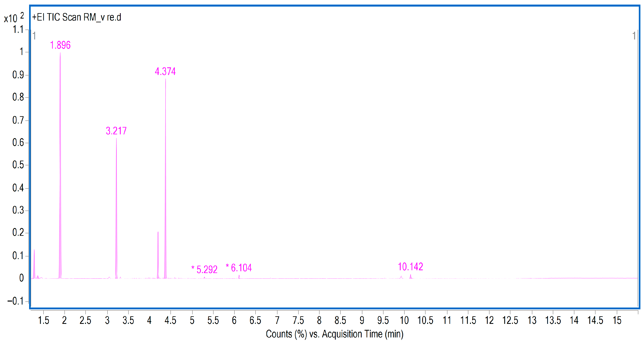The image size is (644, 343).
Task: Click the 1.896 peak label
Action: click(60, 45)
